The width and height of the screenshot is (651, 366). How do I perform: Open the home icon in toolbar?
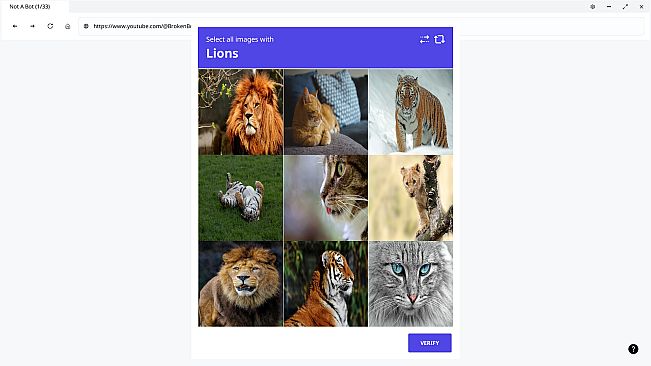[x=68, y=26]
